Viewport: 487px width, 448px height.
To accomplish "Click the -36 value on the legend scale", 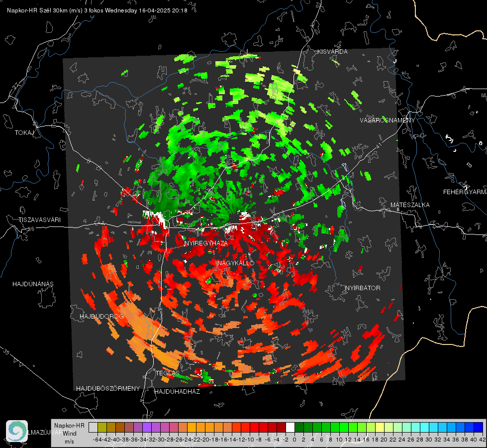I will (133, 440).
